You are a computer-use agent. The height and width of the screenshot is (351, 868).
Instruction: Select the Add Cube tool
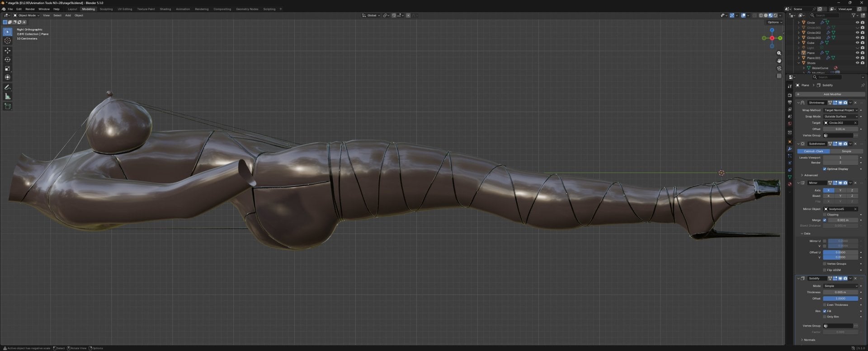(8, 106)
